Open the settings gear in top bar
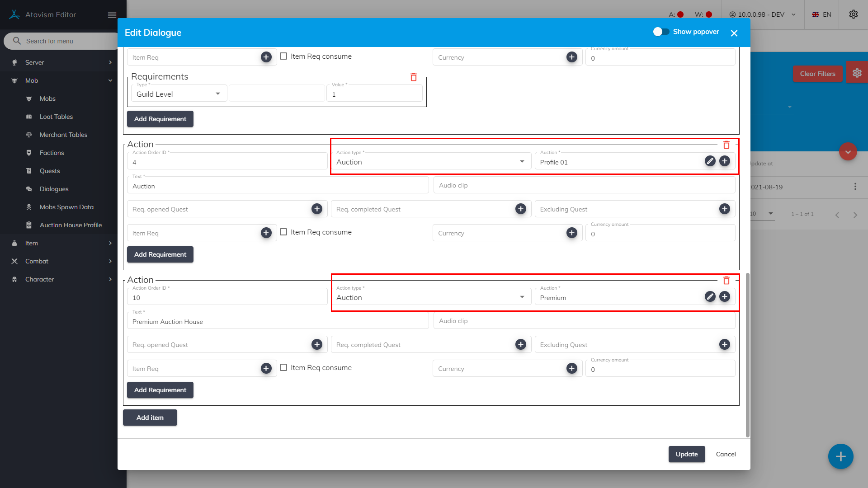 [853, 14]
